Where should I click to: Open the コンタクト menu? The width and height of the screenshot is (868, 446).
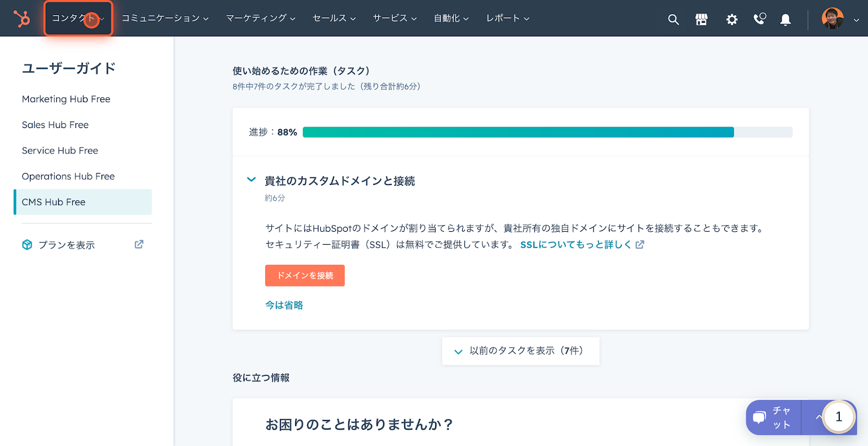78,18
